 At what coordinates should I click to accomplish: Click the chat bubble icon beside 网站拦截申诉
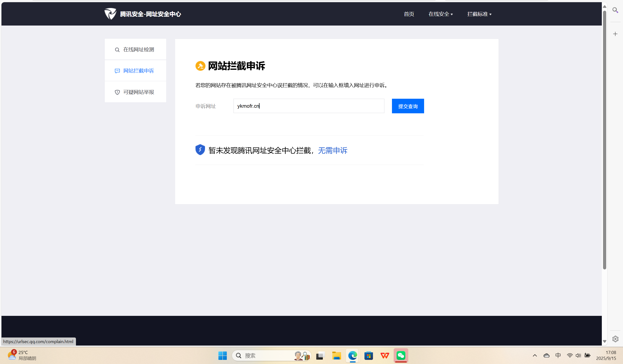point(117,71)
